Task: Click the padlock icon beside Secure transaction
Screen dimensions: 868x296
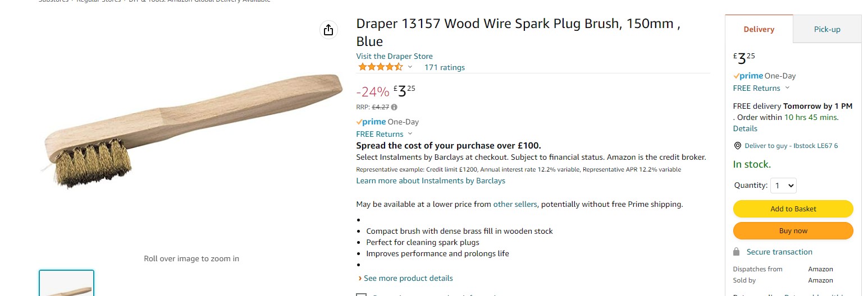Action: [737, 252]
